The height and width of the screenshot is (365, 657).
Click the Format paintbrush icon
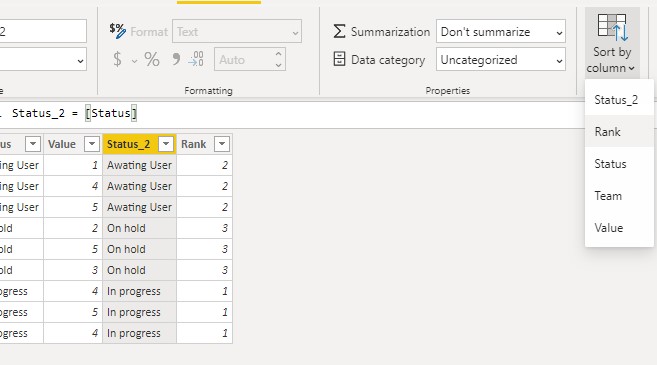point(117,31)
